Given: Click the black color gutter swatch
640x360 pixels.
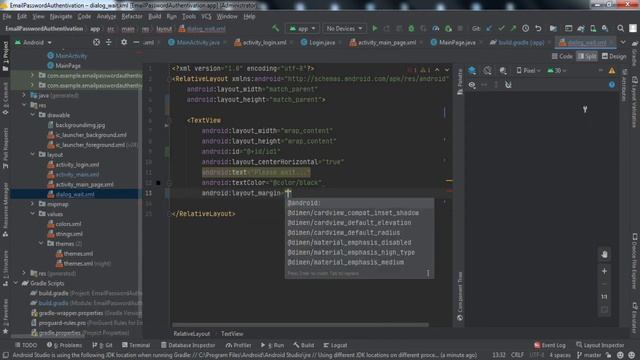Looking at the screenshot, I should click(x=158, y=183).
